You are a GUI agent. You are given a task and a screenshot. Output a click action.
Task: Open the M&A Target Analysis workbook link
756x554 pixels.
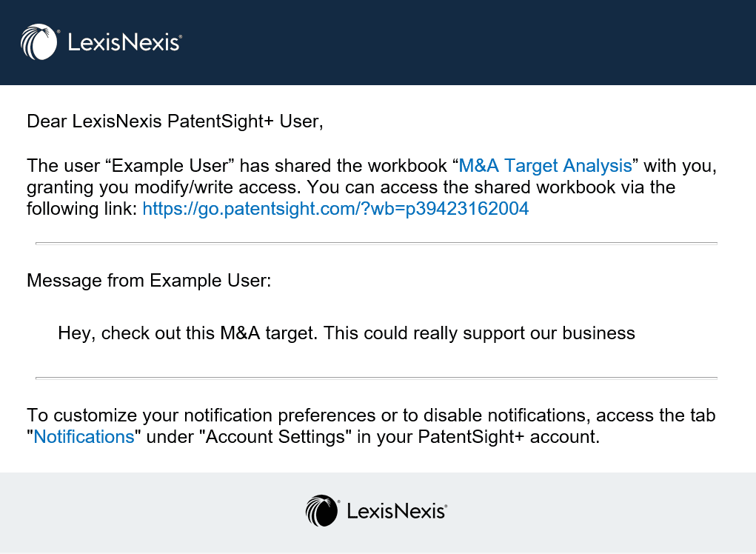[x=545, y=165]
